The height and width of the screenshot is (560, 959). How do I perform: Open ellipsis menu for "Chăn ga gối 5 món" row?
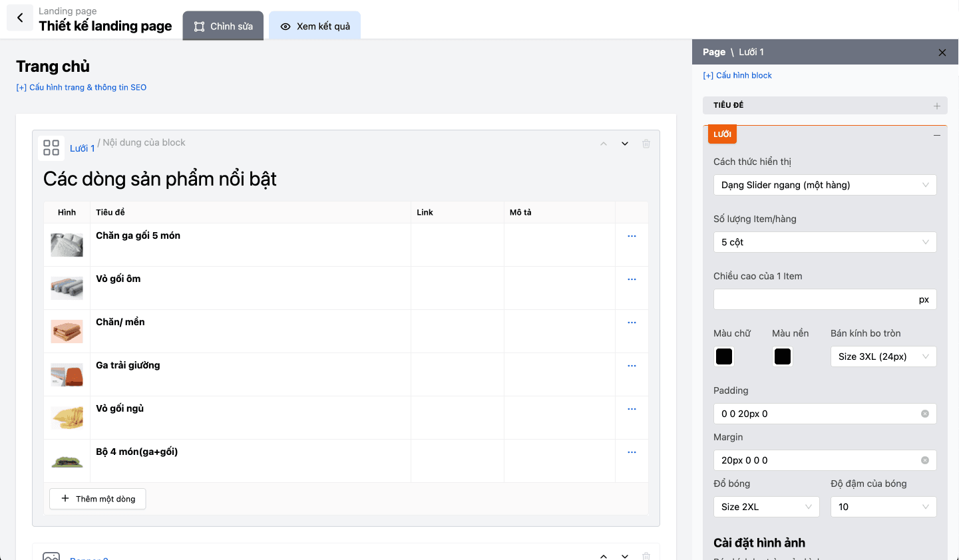pyautogui.click(x=631, y=235)
